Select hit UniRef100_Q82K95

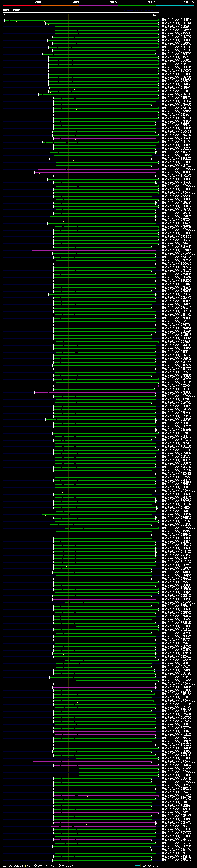[x=177, y=81]
